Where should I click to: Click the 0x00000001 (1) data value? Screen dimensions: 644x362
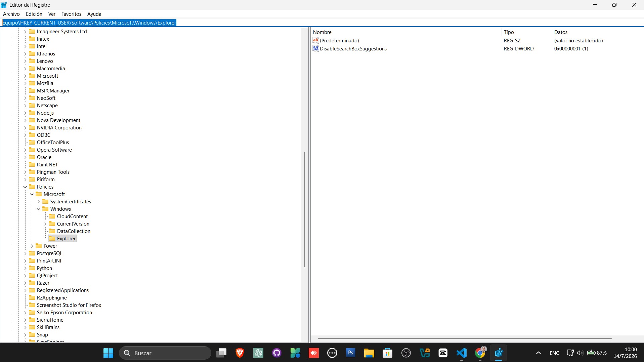click(x=571, y=49)
